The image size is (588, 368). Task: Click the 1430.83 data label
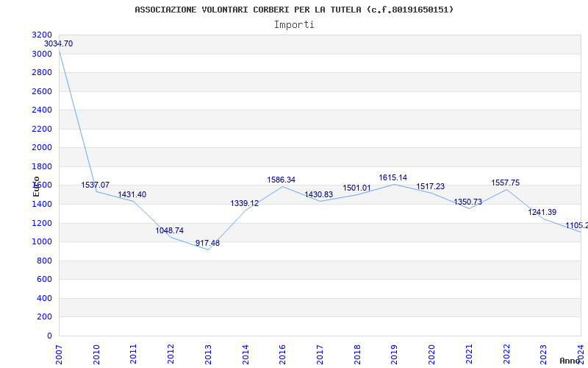pyautogui.click(x=319, y=195)
